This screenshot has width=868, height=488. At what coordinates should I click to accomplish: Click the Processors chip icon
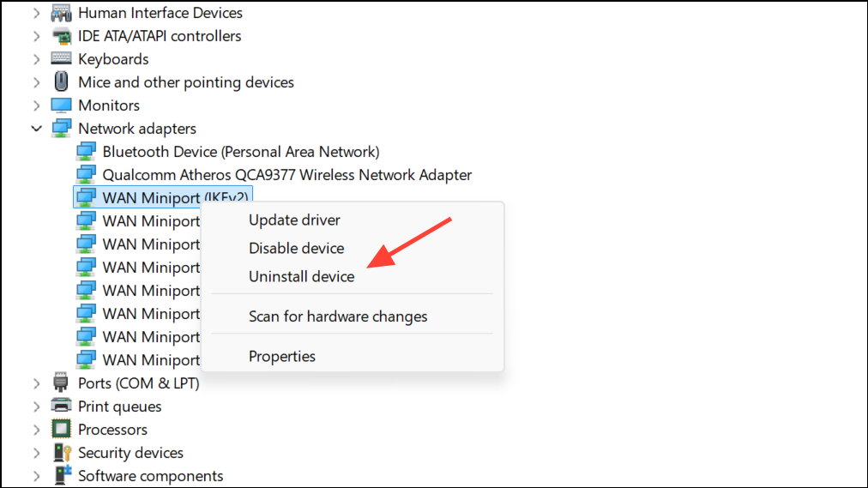(61, 430)
